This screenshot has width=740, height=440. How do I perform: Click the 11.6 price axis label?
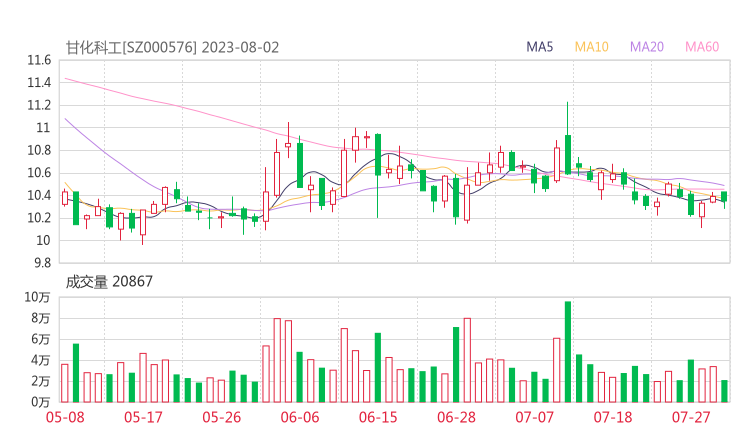click(39, 60)
